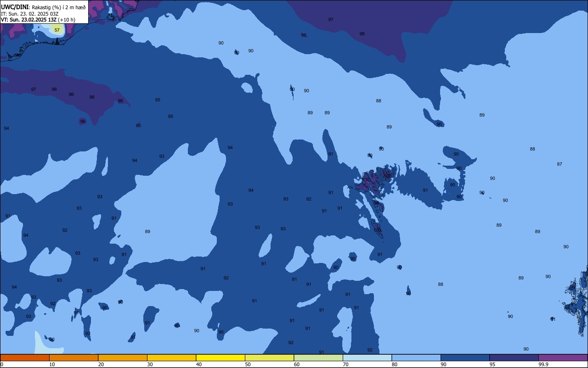588x368 pixels.
Task: Click the legend tick label "0"
Action: [x=2, y=364]
